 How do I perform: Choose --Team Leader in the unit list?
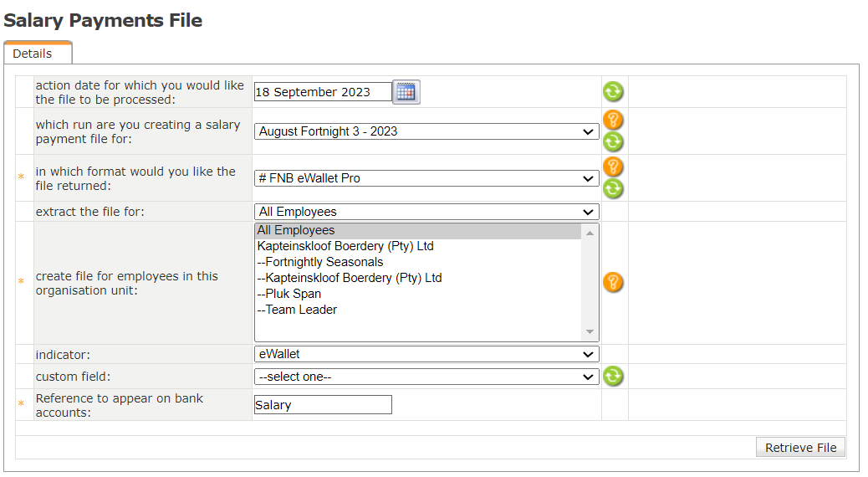pos(297,310)
